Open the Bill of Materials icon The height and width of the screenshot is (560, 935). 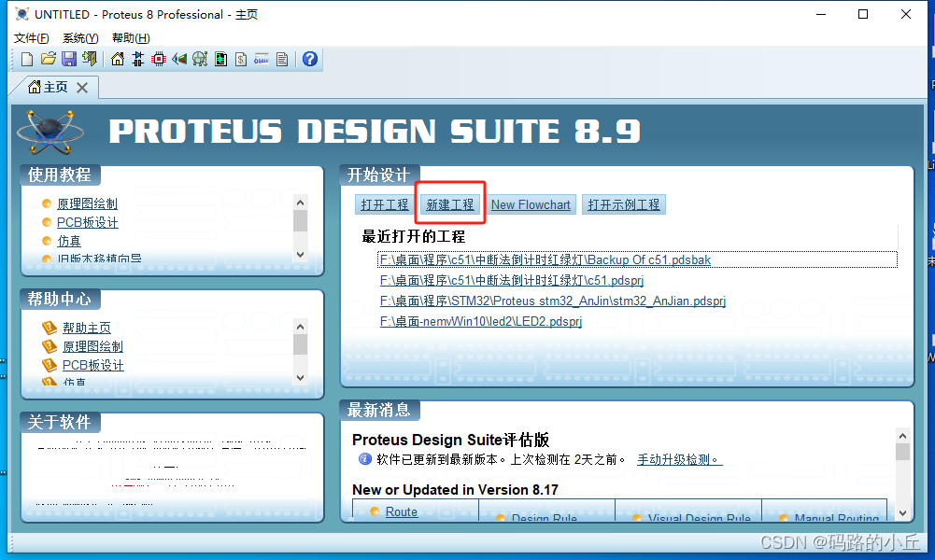point(241,59)
